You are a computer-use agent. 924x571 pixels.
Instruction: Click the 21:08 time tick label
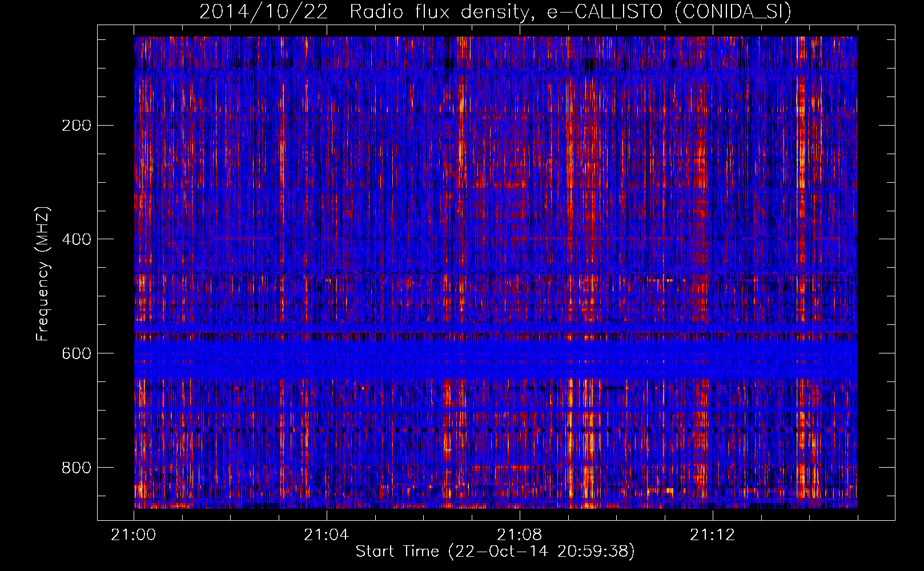pyautogui.click(x=520, y=535)
